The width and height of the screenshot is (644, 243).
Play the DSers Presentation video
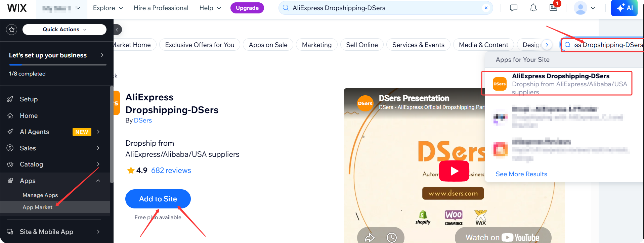pyautogui.click(x=454, y=171)
